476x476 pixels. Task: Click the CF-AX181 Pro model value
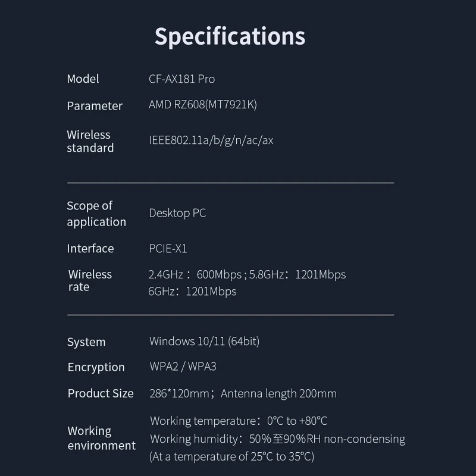tap(181, 79)
